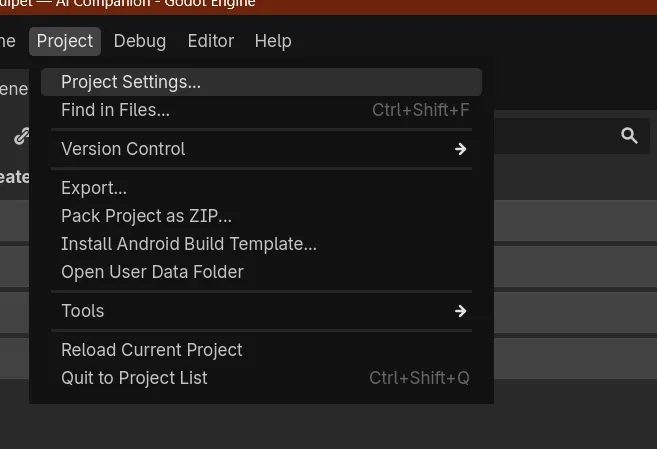This screenshot has width=657, height=449.
Task: Choose Install Android Build Template...
Action: [x=261, y=244]
